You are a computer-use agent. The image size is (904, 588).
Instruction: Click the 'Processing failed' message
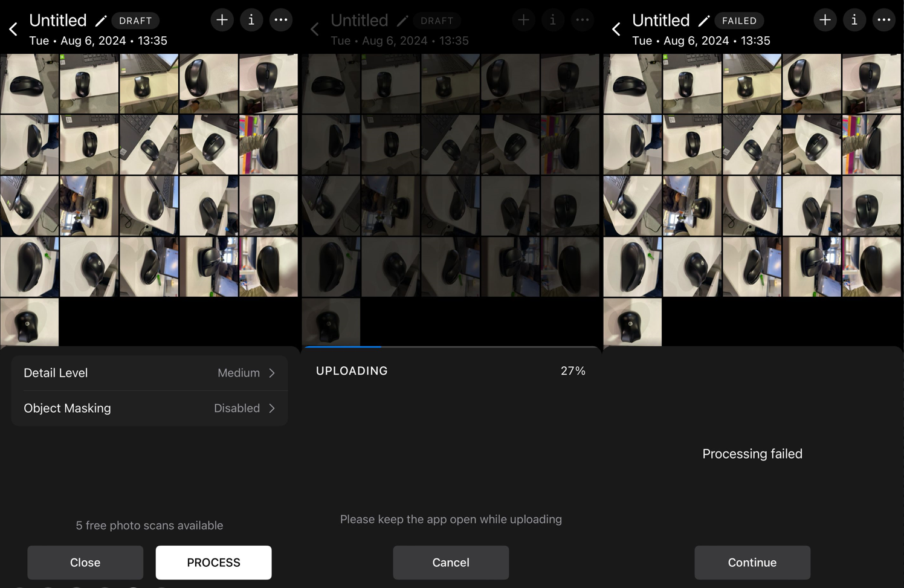752,454
